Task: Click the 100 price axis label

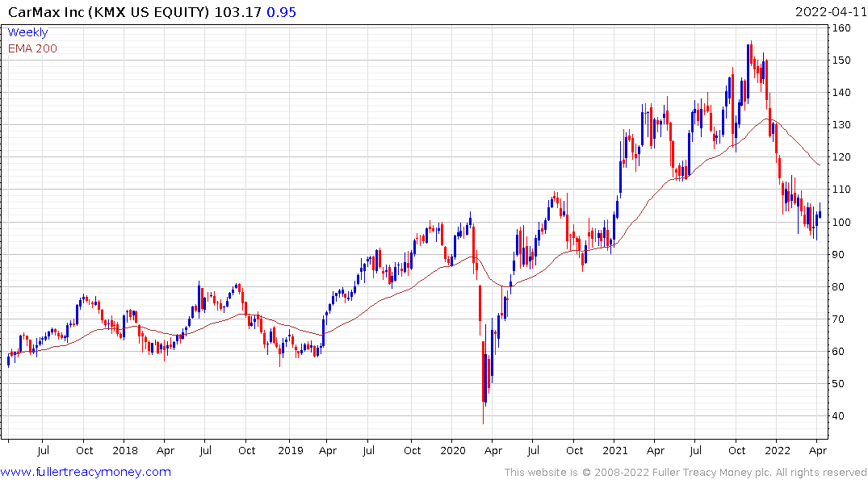Action: pyautogui.click(x=841, y=223)
